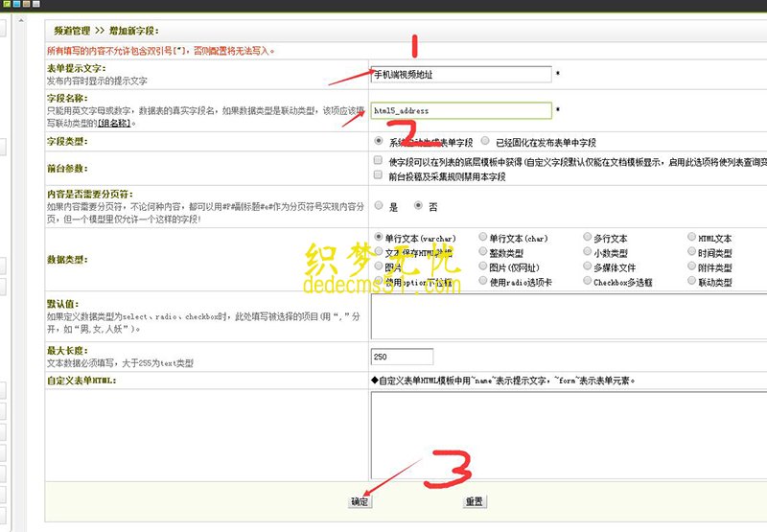Choose 图片 data type radio
Image resolution: width=767 pixels, height=532 pixels.
378,266
